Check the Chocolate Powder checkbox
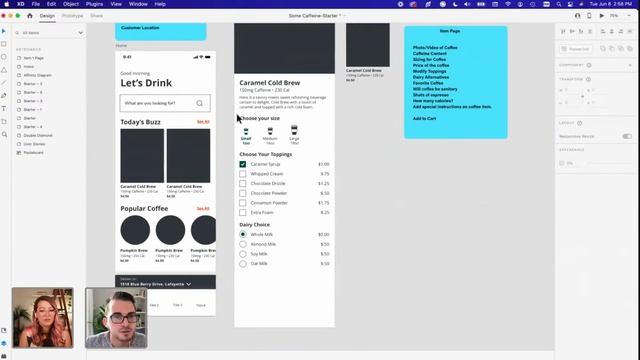This screenshot has height=360, width=640. (x=242, y=193)
